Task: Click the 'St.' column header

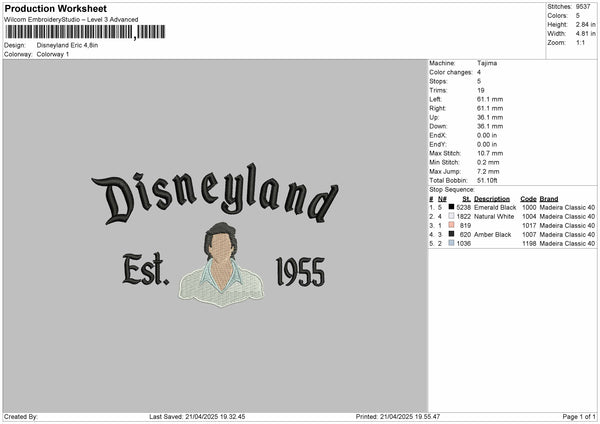Action: click(x=466, y=199)
